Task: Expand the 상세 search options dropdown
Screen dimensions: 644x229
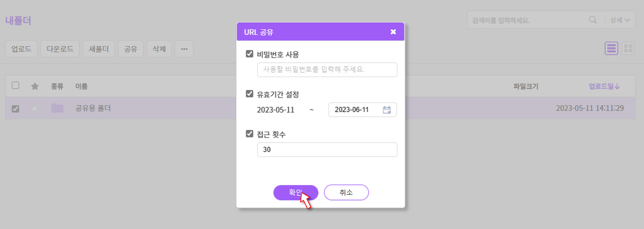Action: (620, 20)
